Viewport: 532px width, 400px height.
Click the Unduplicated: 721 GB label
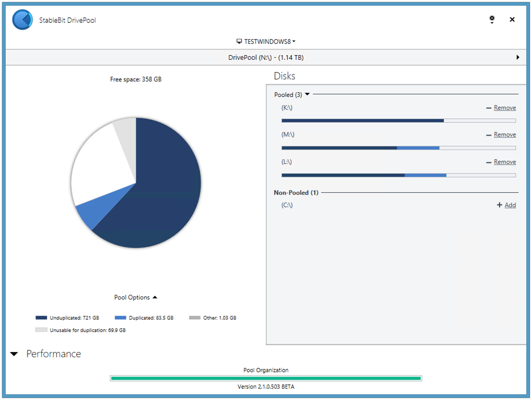[75, 318]
